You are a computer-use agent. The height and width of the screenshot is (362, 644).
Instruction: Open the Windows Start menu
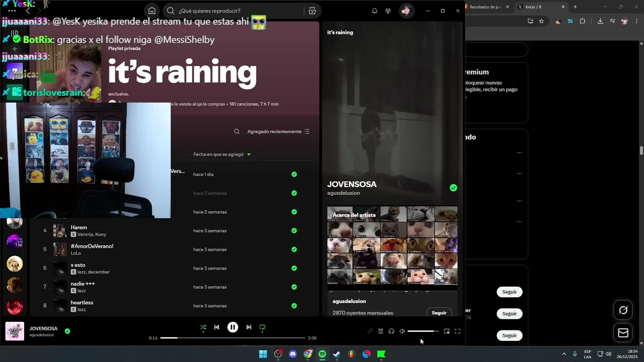coord(263,354)
